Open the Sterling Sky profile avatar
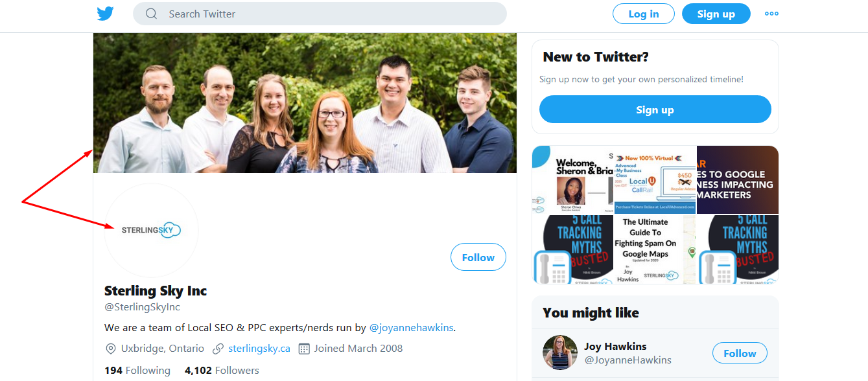This screenshot has width=868, height=381. tap(151, 230)
